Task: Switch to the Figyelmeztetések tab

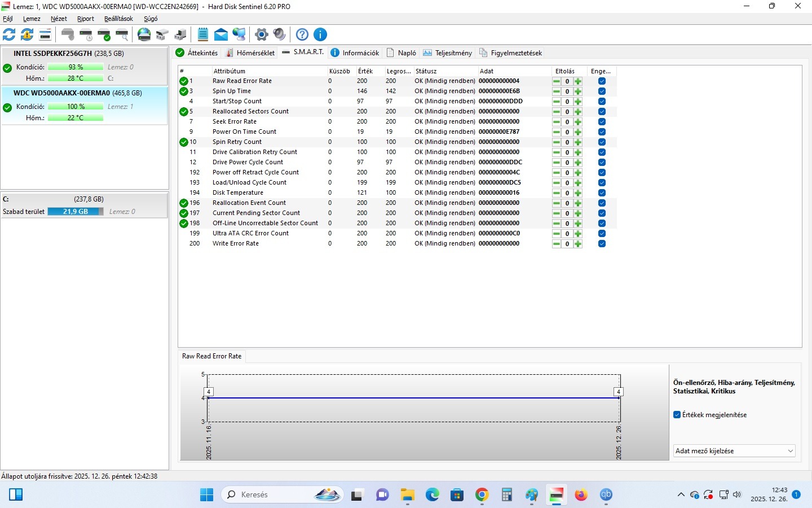Action: click(x=510, y=52)
